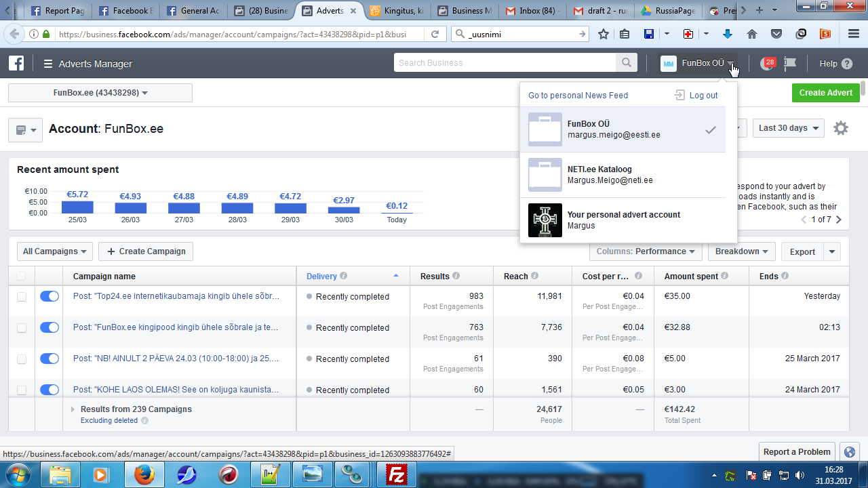Click the volume icon in system tray
This screenshot has height=488, width=868.
pos(800,474)
